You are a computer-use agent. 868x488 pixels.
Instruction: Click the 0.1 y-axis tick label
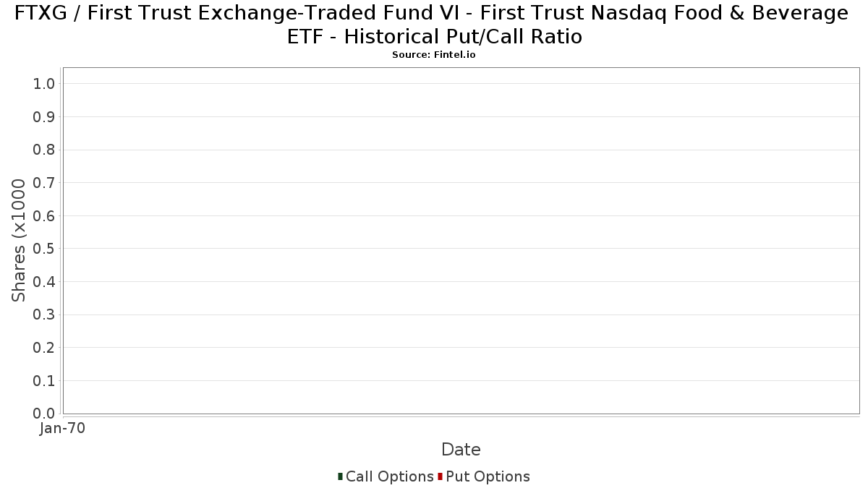click(x=44, y=381)
